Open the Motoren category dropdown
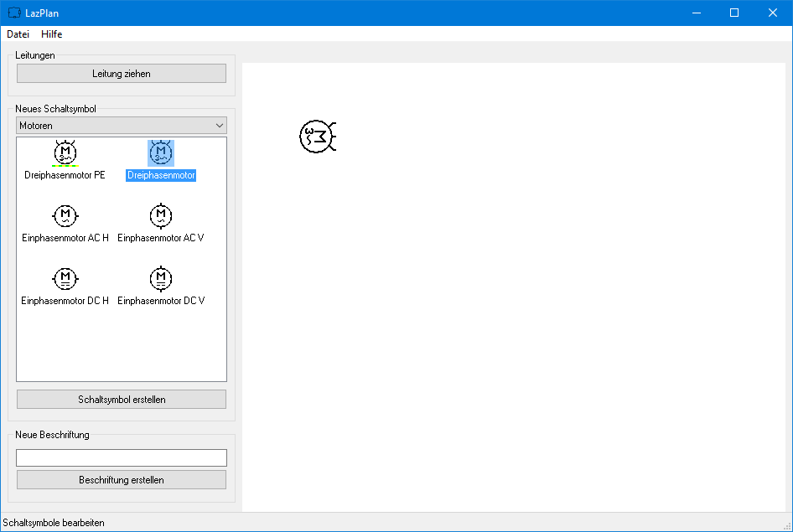 coord(114,126)
